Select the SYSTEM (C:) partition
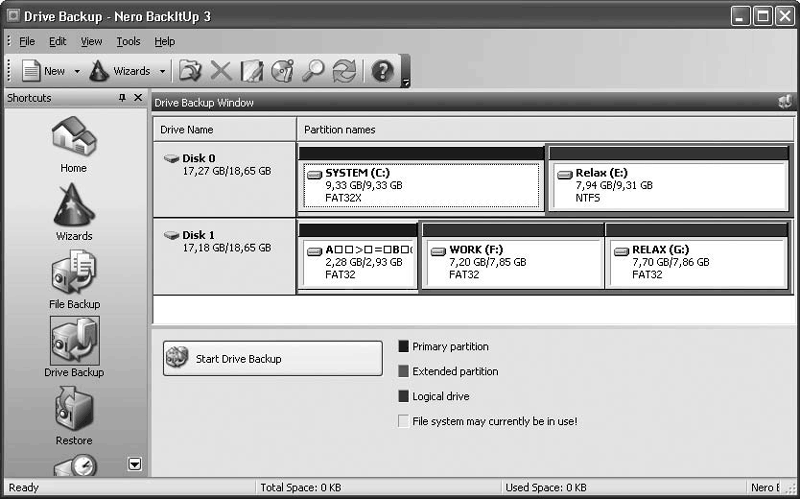Screen dimensions: 800x499 421,185
